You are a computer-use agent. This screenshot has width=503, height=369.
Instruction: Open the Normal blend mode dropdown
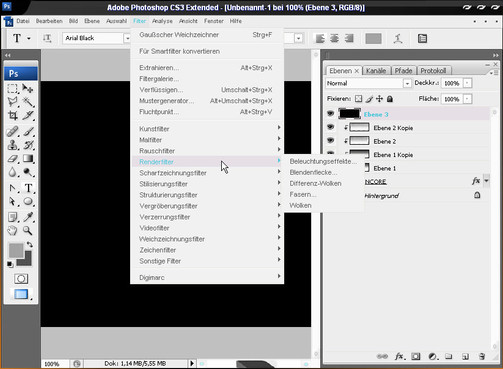[407, 83]
